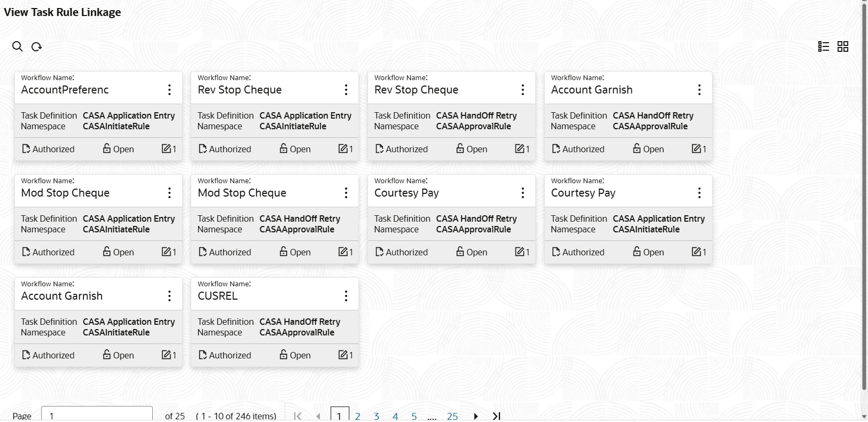Open kebab menu for Account Garnish Application Entry card

169,296
